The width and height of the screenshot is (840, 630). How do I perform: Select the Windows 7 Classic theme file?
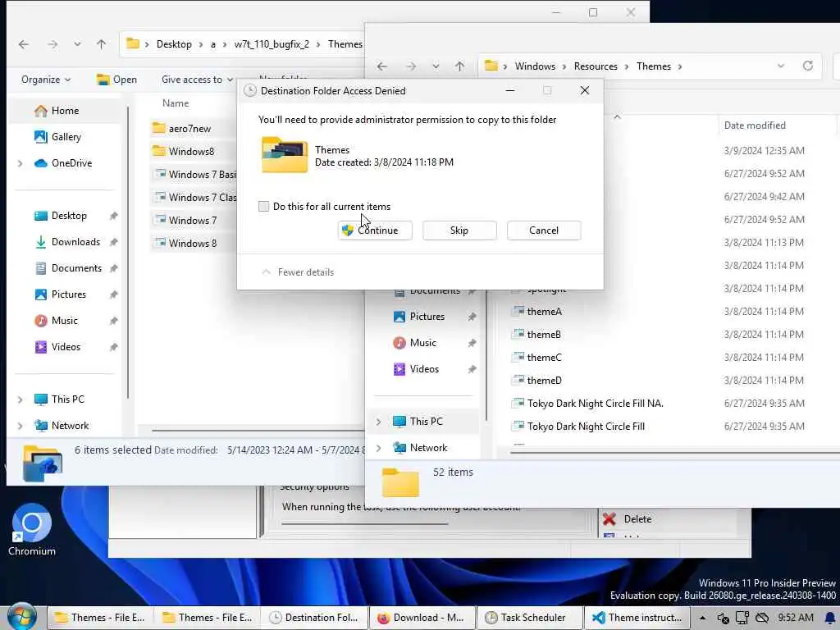pyautogui.click(x=194, y=197)
